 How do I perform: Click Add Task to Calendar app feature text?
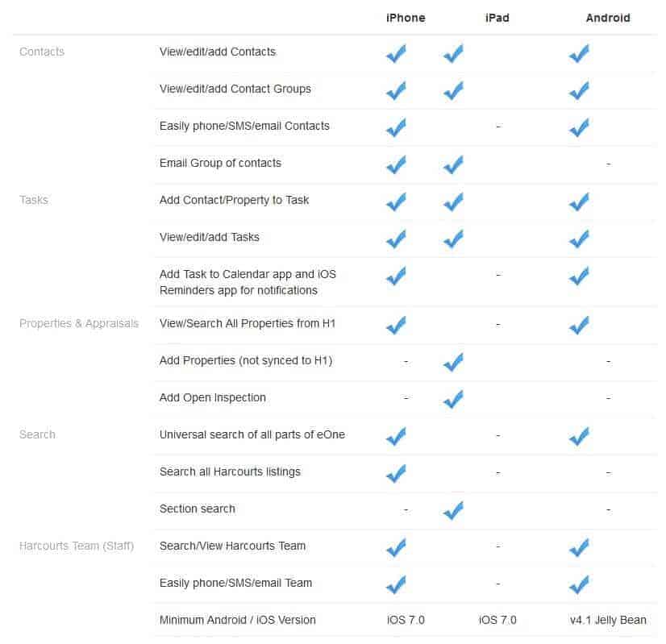248,282
